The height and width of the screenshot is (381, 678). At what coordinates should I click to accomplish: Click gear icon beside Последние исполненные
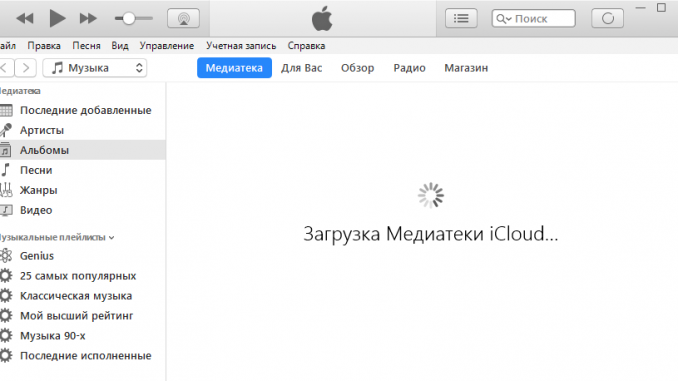point(6,355)
